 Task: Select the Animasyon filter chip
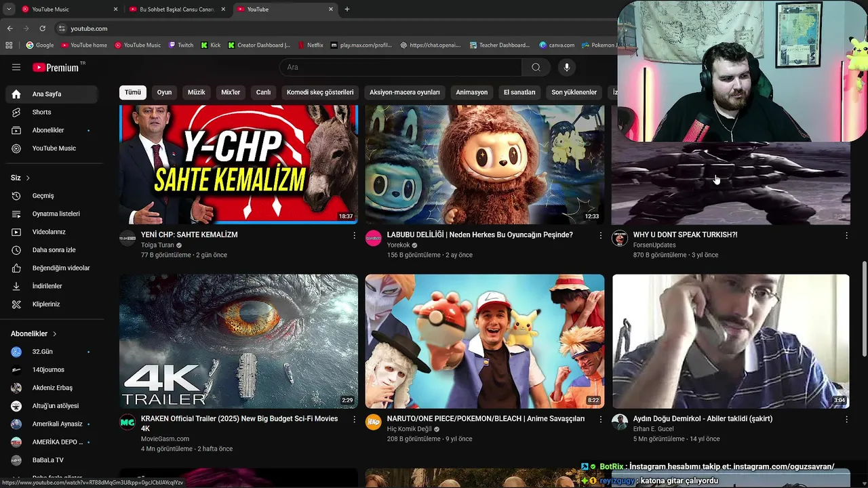472,92
